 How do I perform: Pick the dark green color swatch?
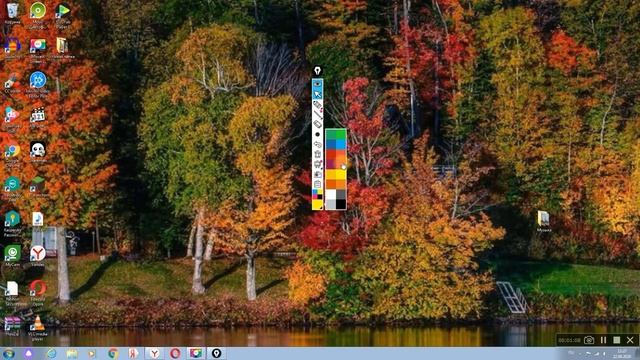331,134
